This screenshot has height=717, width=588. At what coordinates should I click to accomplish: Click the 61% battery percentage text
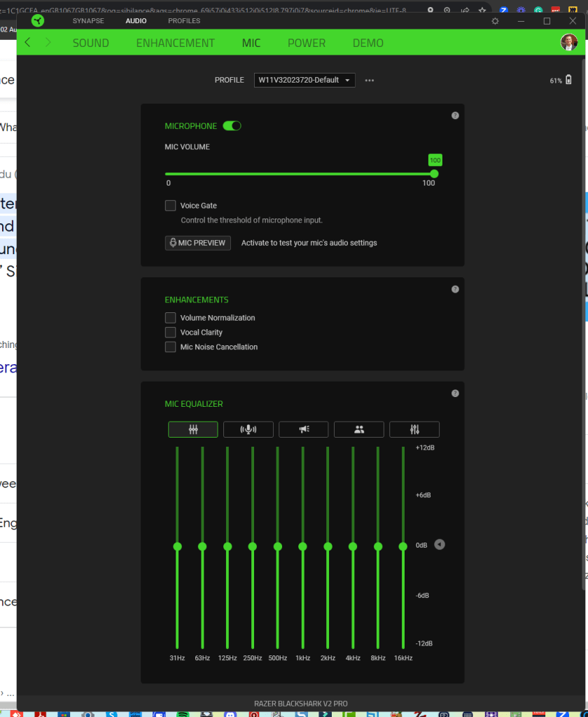(556, 81)
